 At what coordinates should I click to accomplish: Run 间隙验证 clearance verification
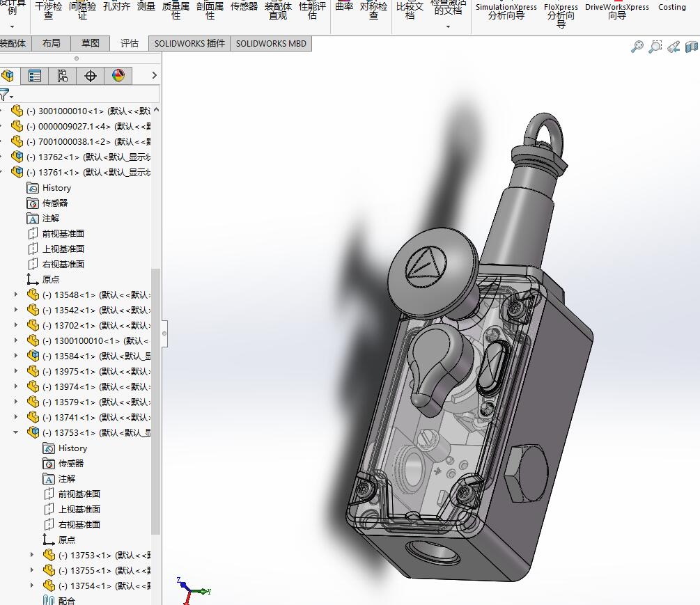(83, 10)
